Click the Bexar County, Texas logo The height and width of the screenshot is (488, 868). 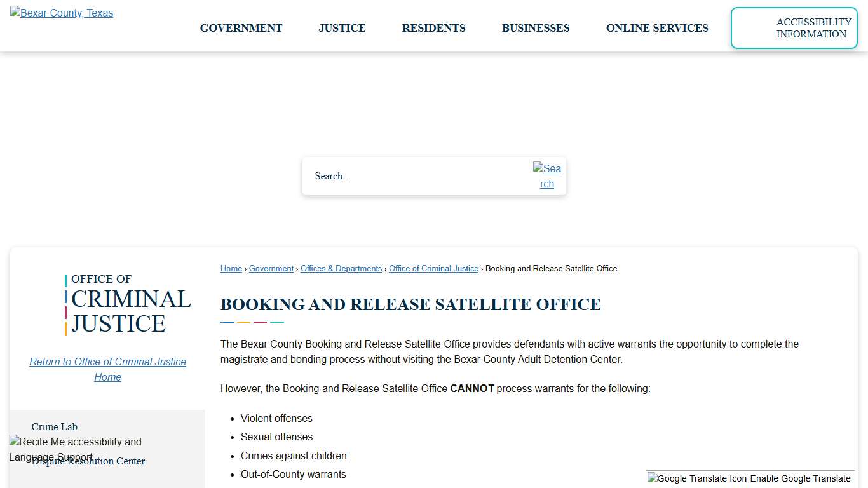(61, 13)
